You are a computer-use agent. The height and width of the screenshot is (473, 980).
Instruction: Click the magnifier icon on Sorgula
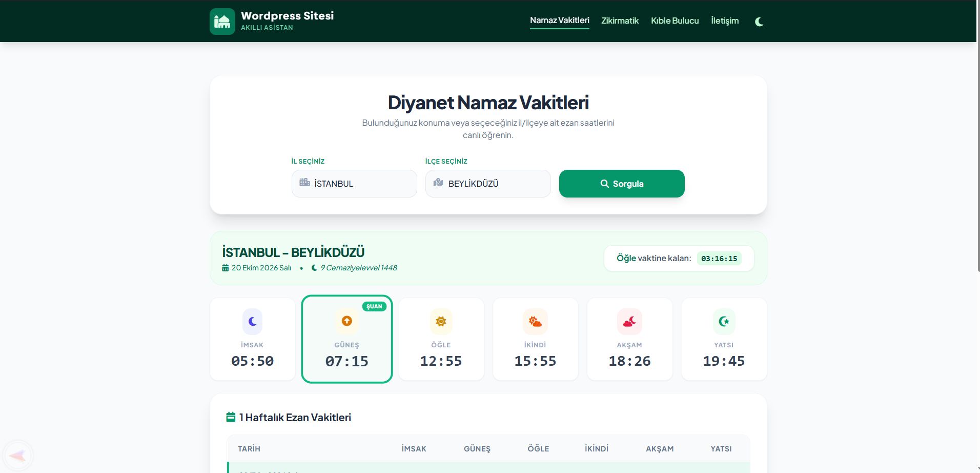tap(605, 184)
